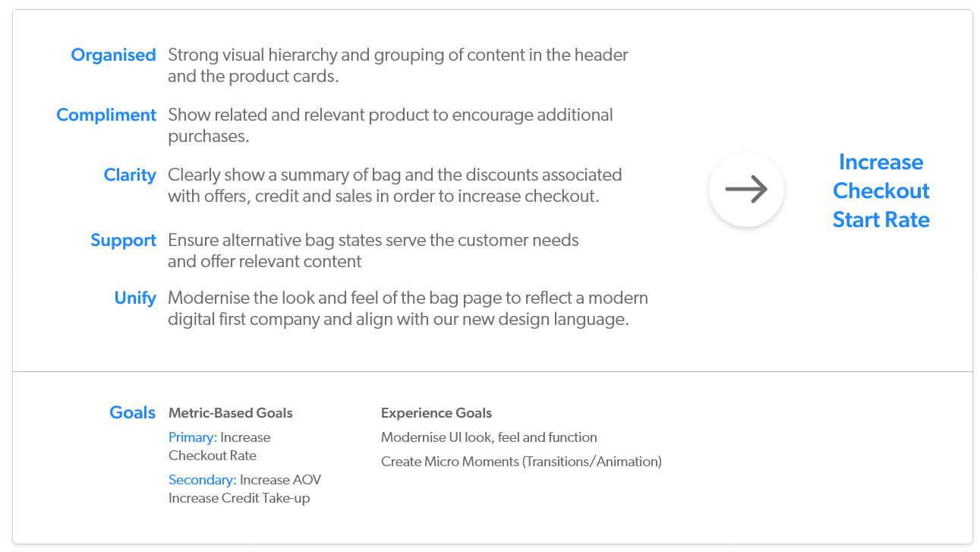Click the Modernise the look and feel description

click(408, 308)
